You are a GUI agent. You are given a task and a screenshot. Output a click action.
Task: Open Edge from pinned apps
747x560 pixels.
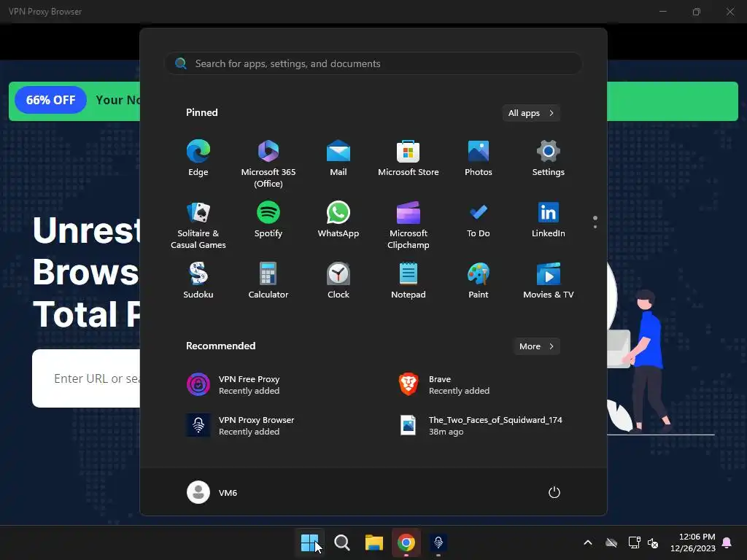click(x=198, y=159)
